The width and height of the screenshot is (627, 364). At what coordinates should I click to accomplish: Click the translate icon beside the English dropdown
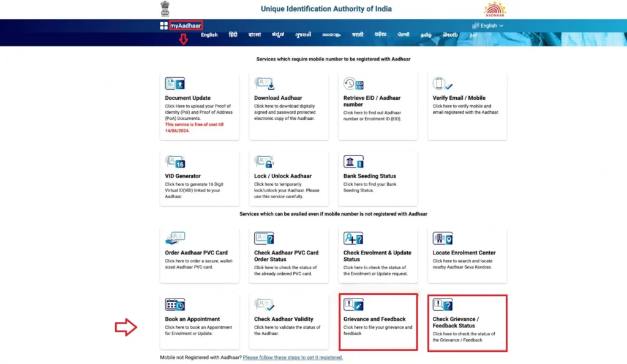(x=475, y=26)
